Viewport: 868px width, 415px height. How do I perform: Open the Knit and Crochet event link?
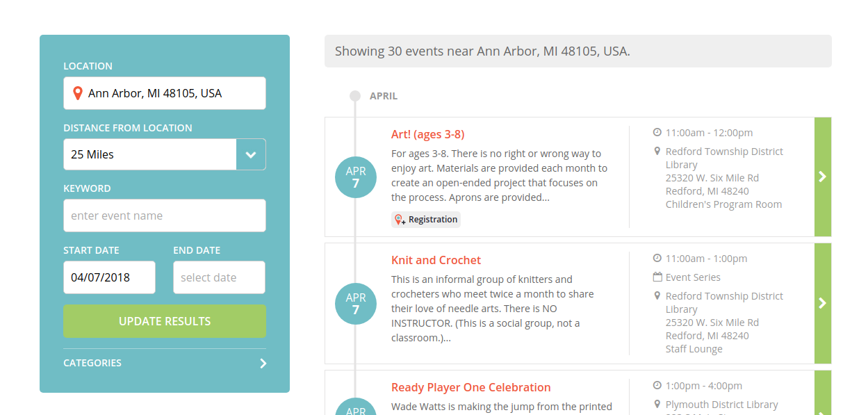pyautogui.click(x=436, y=260)
